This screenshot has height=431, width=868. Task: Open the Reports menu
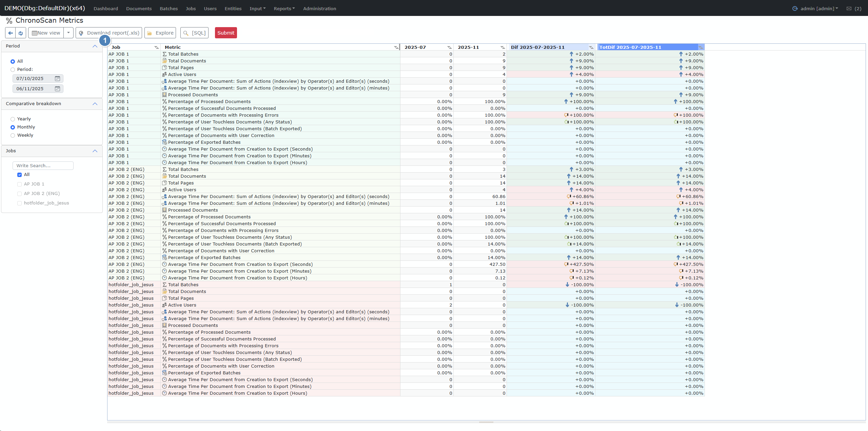coord(284,8)
